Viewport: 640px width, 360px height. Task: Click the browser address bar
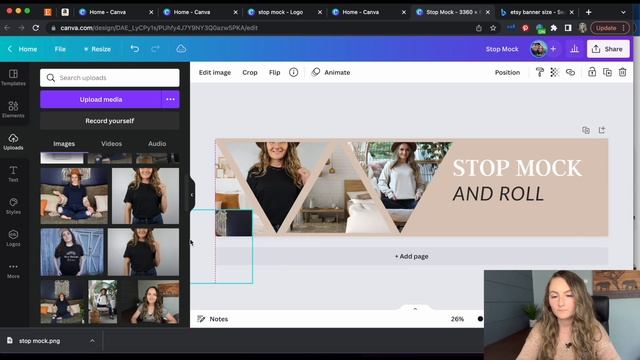(261, 28)
